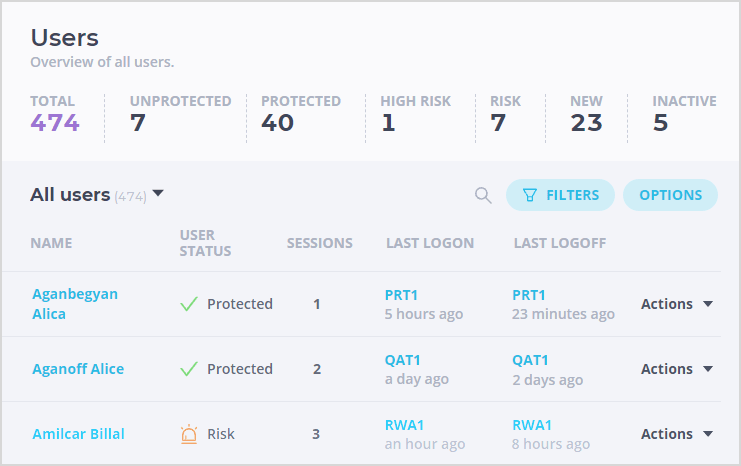The image size is (741, 466).
Task: Click green checkmark in Aganoff Alice row
Action: point(189,369)
